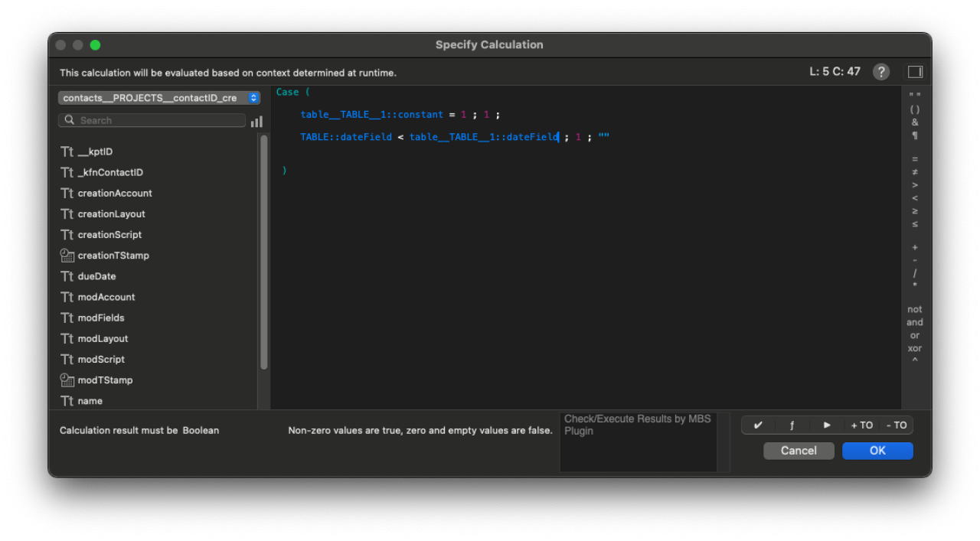Insert the logical 'and' operator
The height and width of the screenshot is (541, 980).
pos(915,322)
